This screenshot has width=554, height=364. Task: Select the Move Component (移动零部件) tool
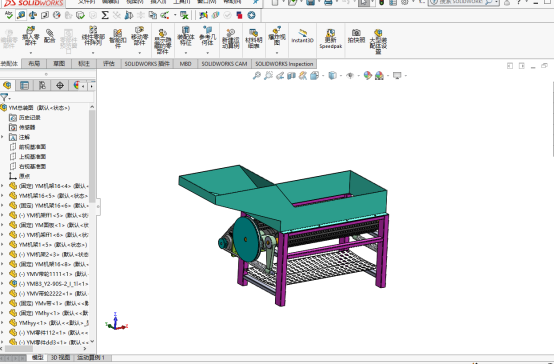pos(140,35)
